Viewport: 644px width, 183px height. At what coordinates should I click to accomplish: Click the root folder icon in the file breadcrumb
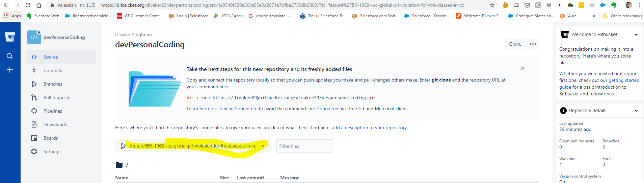tap(119, 165)
